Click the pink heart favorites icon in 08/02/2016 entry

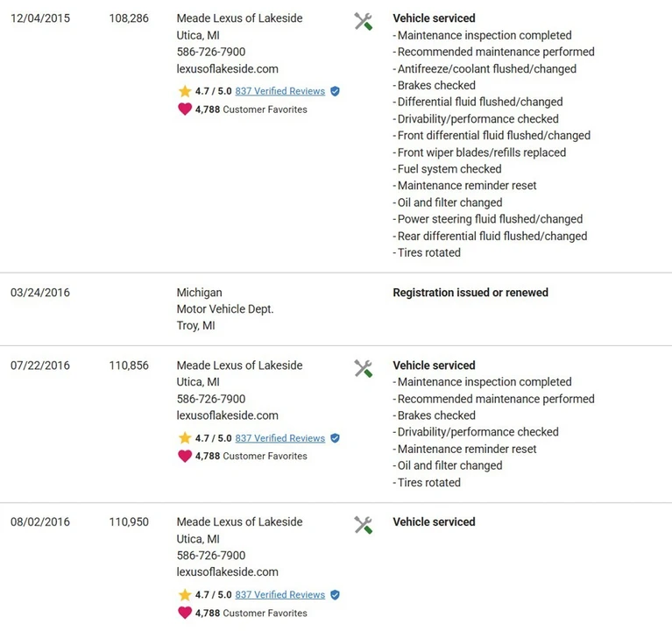click(x=185, y=613)
